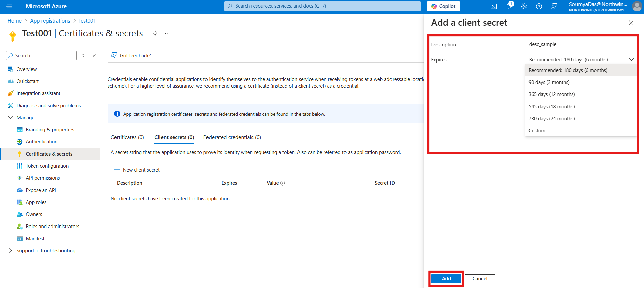
Task: Click the help question mark icon
Action: point(539,6)
